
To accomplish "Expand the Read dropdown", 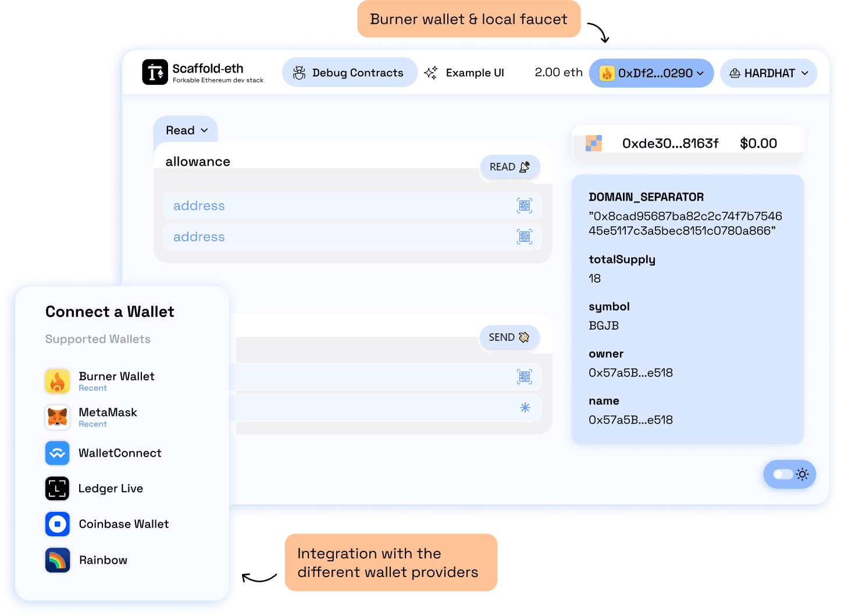I will pos(186,130).
